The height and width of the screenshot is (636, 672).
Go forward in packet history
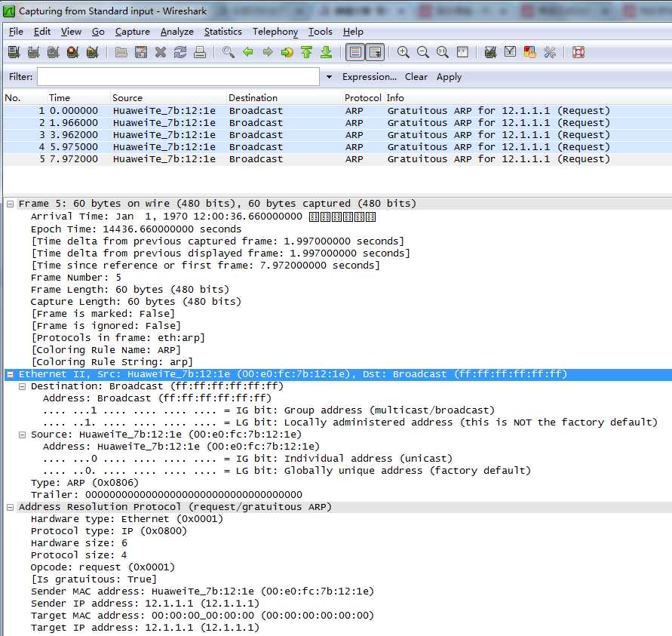tap(268, 52)
